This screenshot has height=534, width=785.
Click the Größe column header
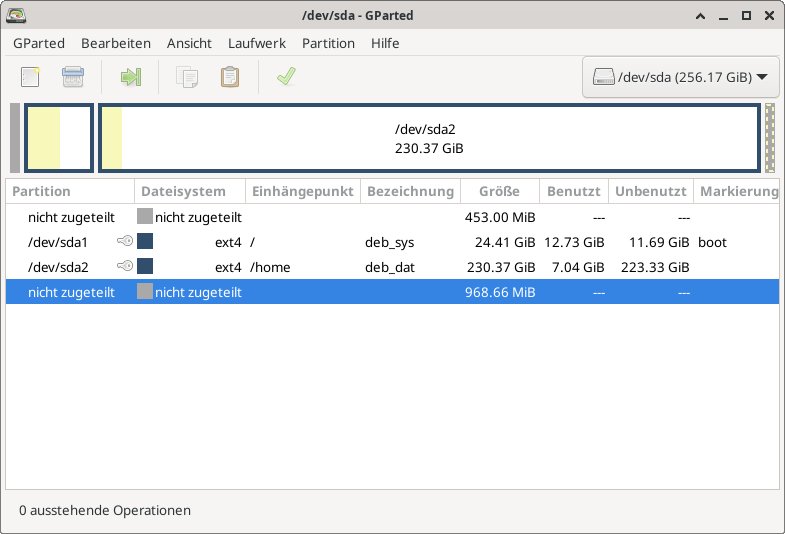500,191
